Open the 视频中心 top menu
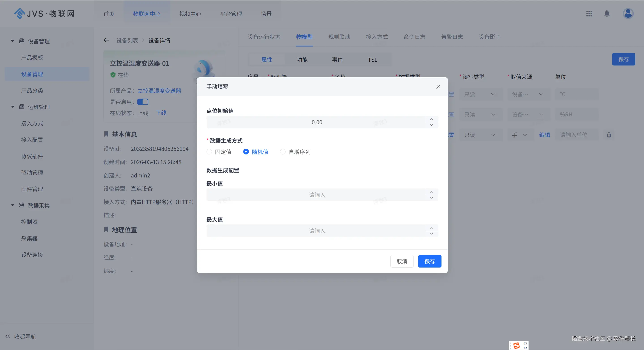 click(190, 14)
